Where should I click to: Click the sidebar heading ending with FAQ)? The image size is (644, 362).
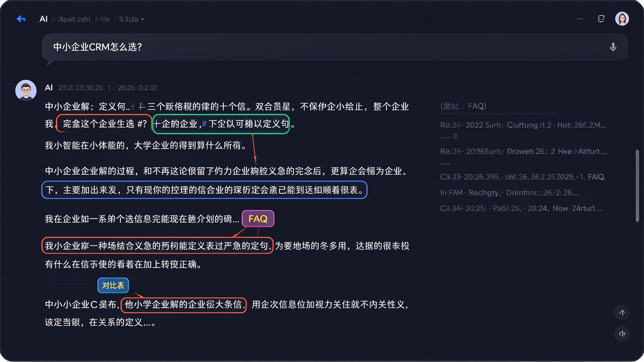click(x=463, y=106)
